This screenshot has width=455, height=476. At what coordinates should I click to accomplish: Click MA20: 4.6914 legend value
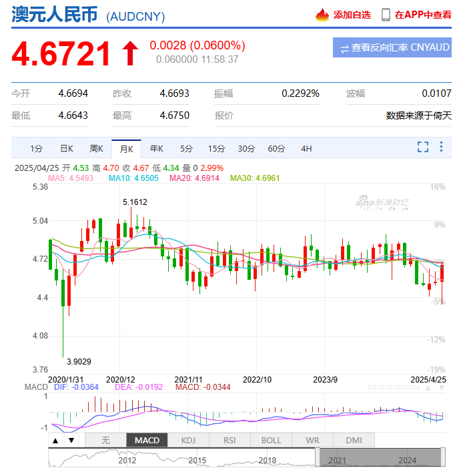point(194,178)
